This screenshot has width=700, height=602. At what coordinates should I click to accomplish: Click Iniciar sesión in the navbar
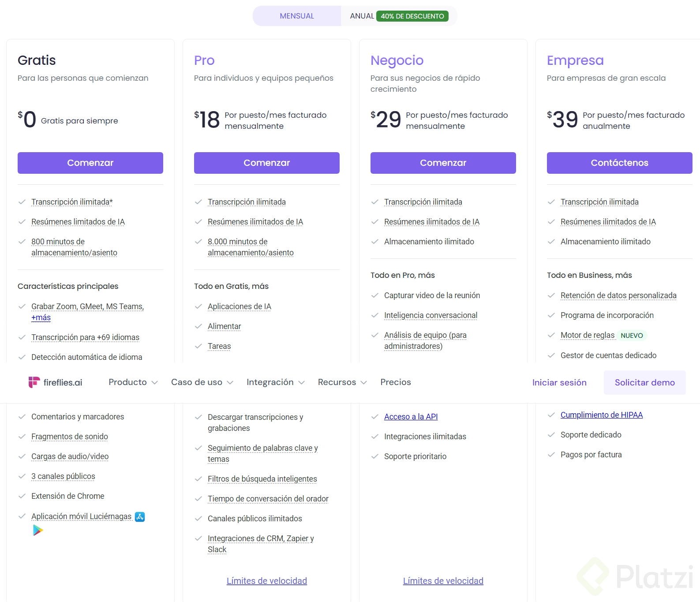point(559,383)
